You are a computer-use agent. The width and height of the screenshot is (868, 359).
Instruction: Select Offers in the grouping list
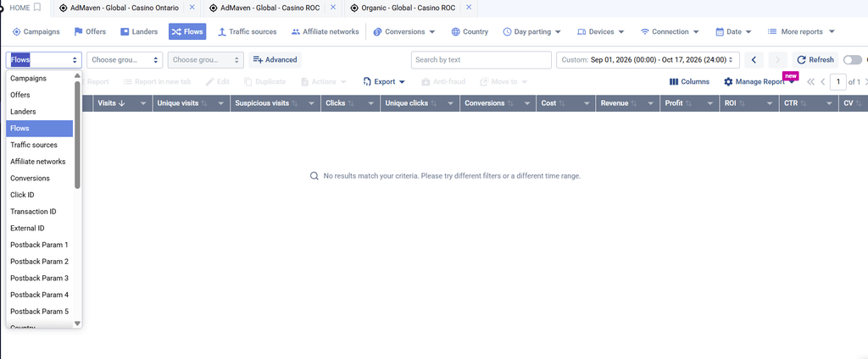(x=39, y=95)
